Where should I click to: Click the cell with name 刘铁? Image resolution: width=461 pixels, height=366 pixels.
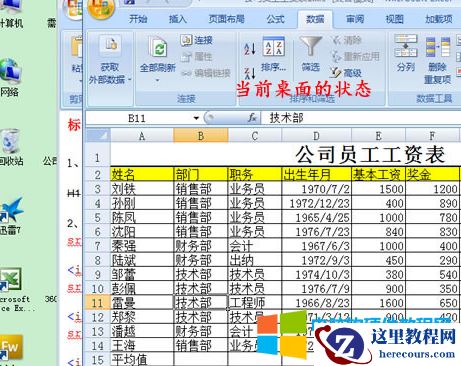(x=142, y=189)
